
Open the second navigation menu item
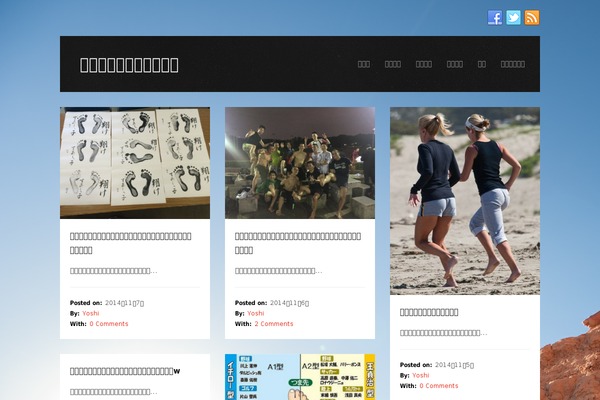click(x=393, y=64)
